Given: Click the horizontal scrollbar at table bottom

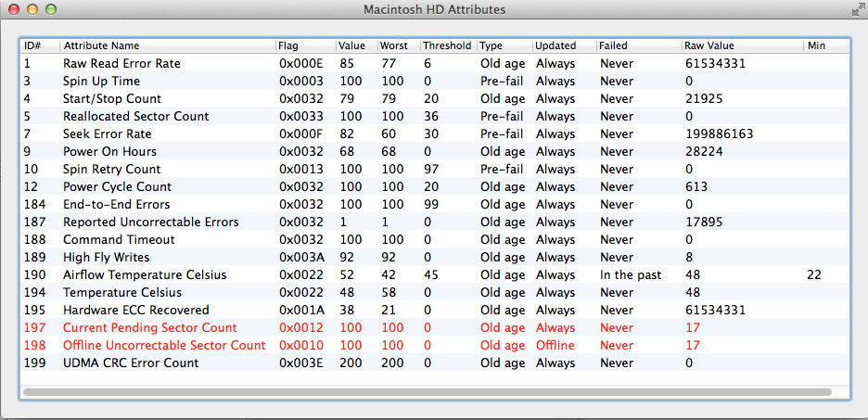Looking at the screenshot, I should 427,392.
